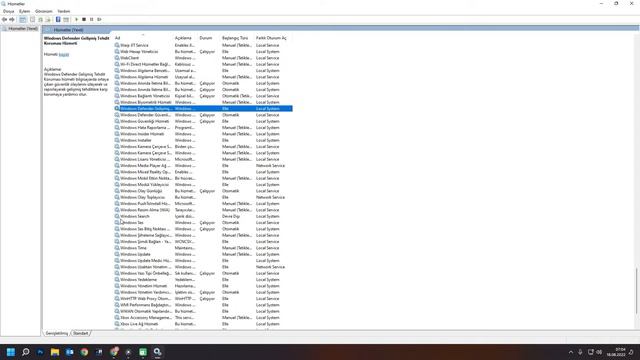
Task: Select the Windows Yönetim Hizmeti row
Action: tap(203, 286)
